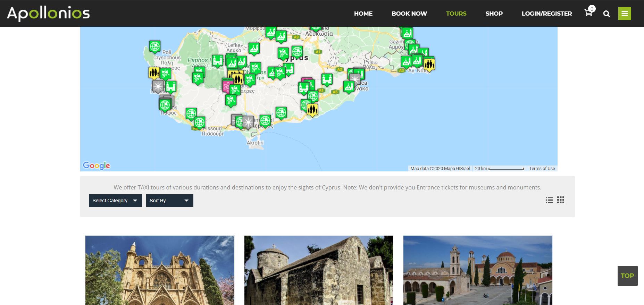The image size is (644, 305).
Task: Click the church marker right of Lefke
Action: 254,48
